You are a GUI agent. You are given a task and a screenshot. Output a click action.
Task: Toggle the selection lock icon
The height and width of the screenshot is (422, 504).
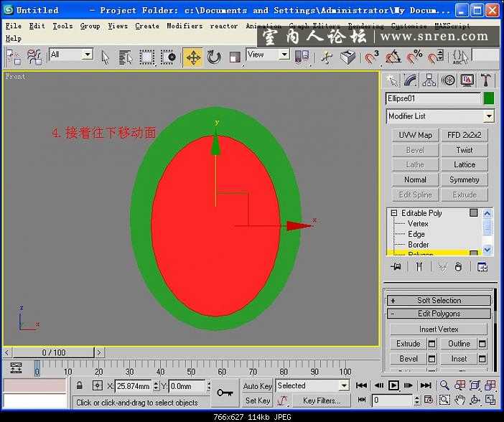[79, 386]
